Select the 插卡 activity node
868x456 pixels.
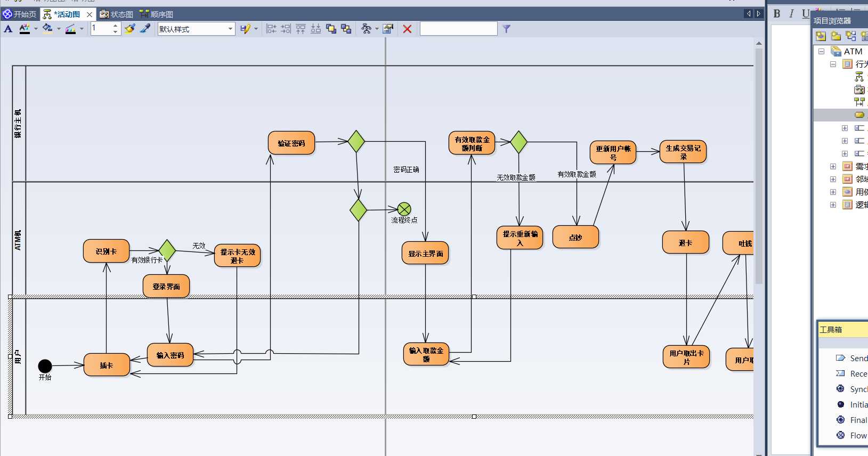click(x=107, y=365)
